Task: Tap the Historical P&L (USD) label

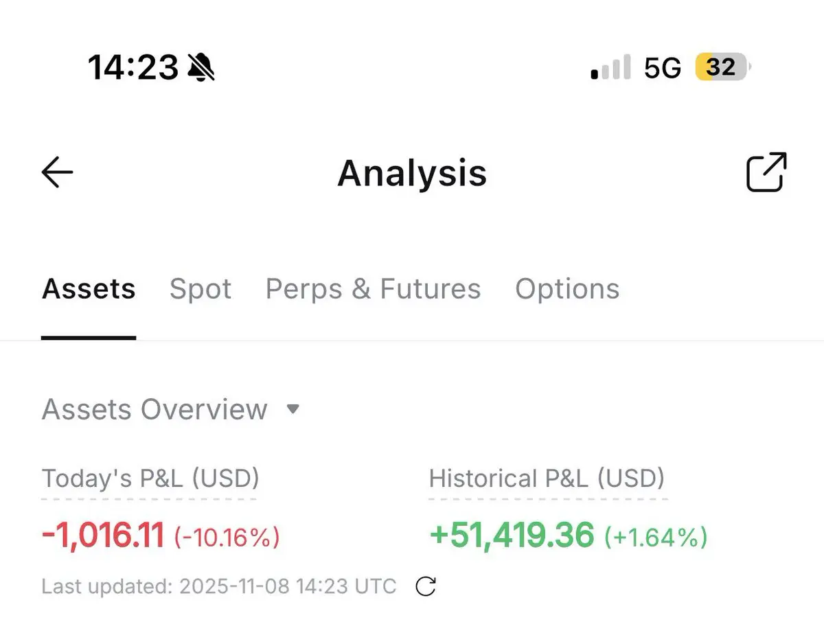Action: (547, 478)
